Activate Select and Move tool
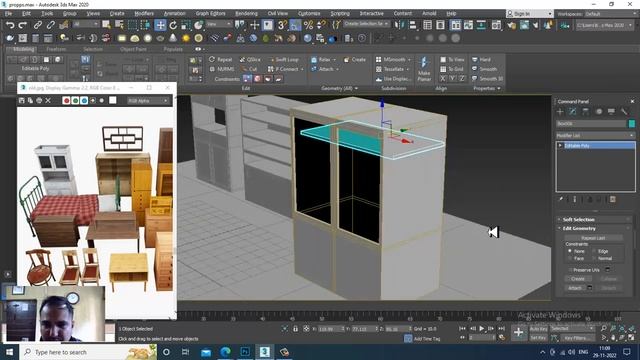The width and height of the screenshot is (640, 360). click(x=160, y=25)
